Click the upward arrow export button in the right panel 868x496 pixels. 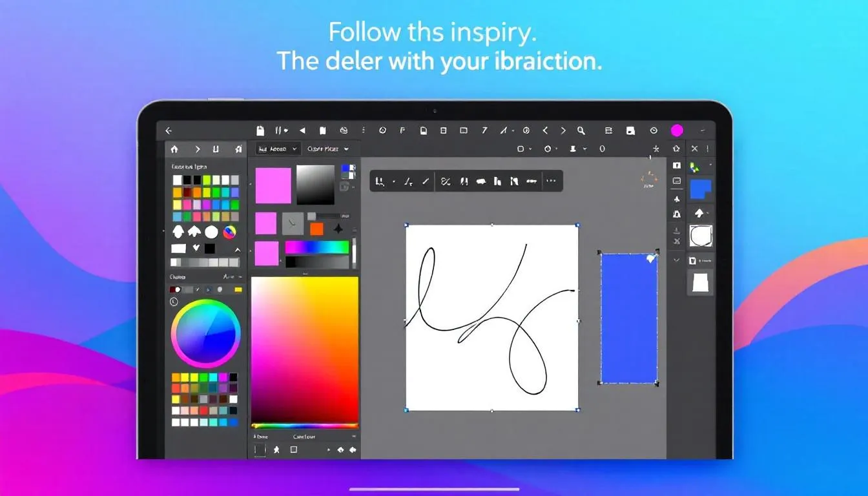click(701, 212)
